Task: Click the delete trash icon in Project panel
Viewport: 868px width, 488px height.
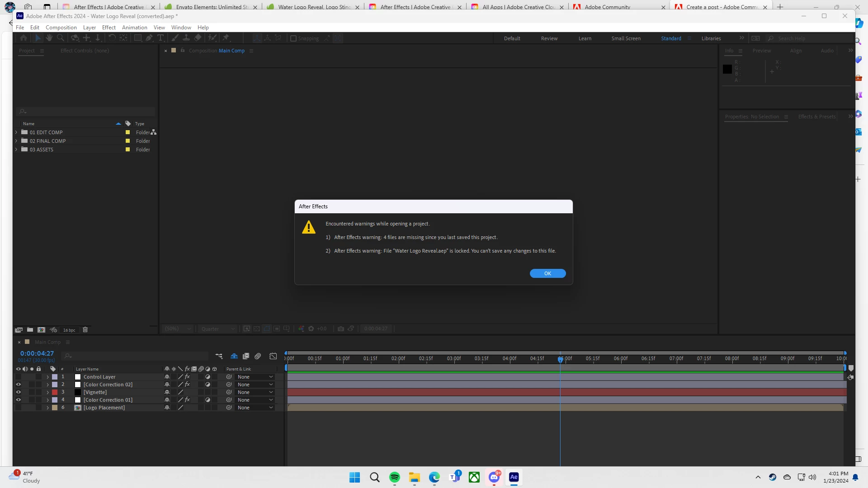Action: pyautogui.click(x=85, y=330)
